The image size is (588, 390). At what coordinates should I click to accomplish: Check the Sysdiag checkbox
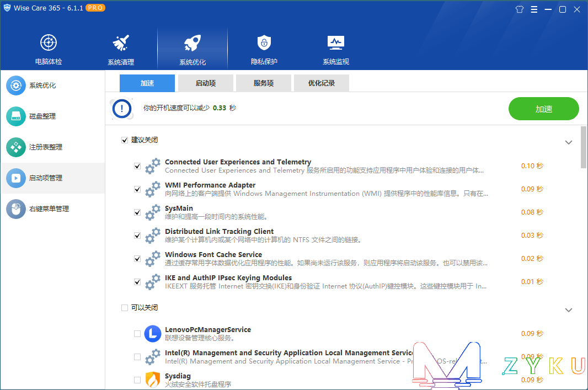point(137,380)
